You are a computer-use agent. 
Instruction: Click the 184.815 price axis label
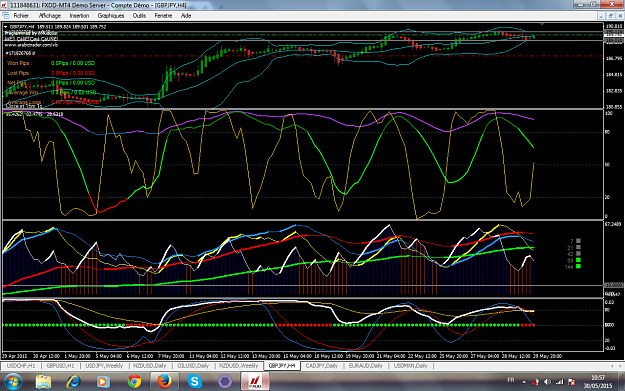614,75
